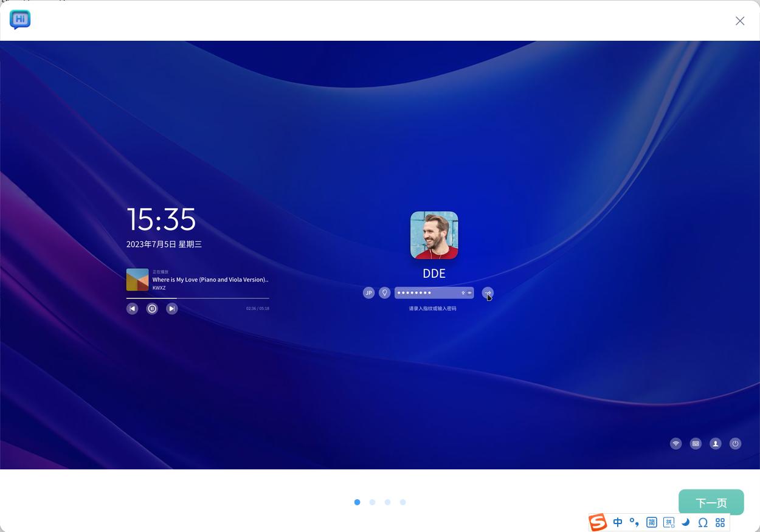Open the Wi-Fi network icon
This screenshot has height=532, width=760.
675,444
